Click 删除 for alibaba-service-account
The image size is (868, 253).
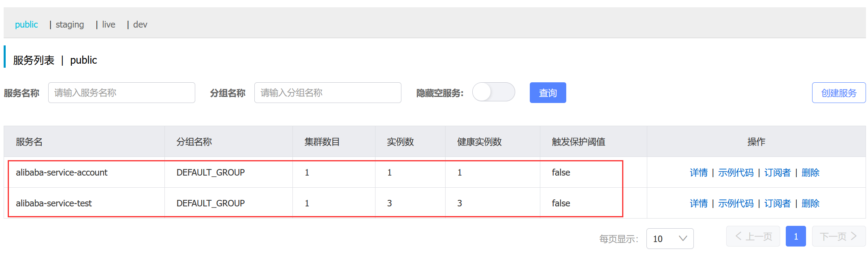(x=810, y=173)
